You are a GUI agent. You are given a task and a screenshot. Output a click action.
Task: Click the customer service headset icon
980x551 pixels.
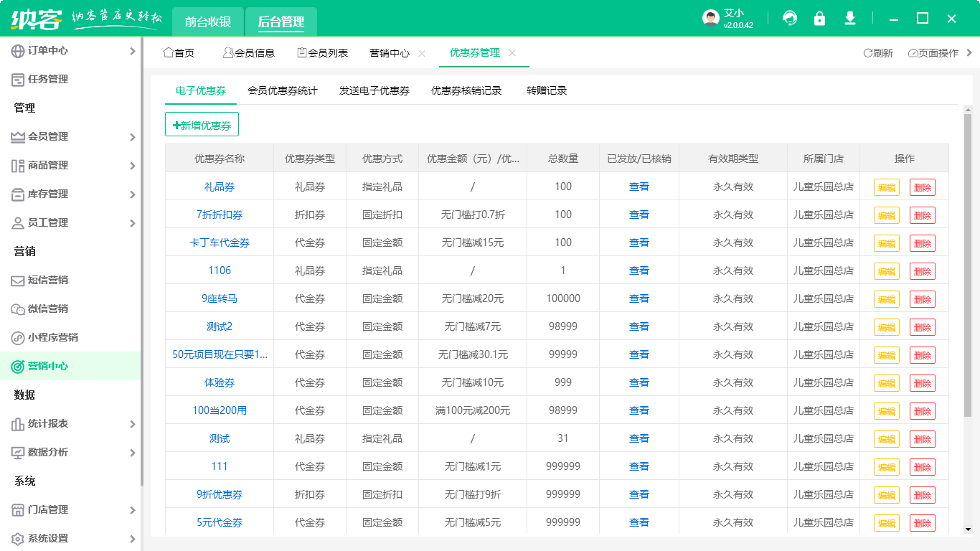point(790,19)
